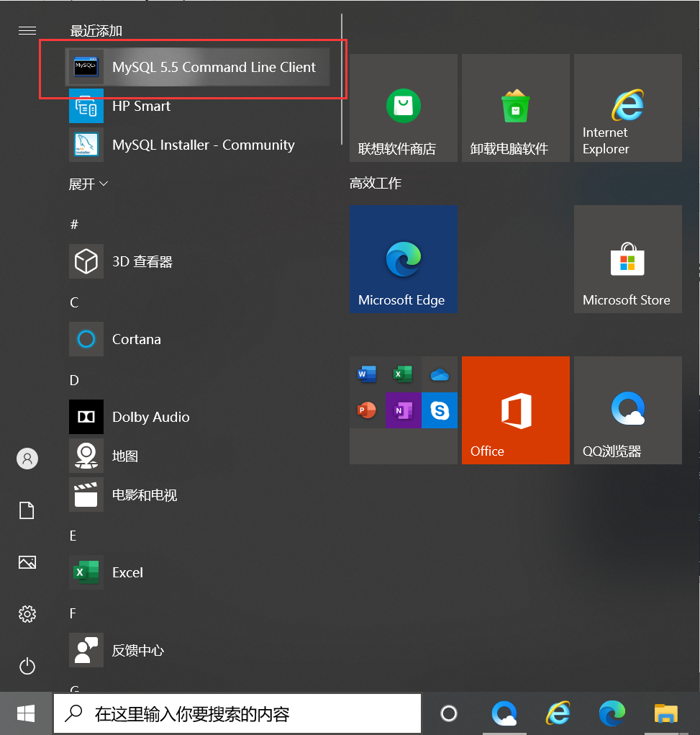Open QQ Browser from the taskbar
This screenshot has width=700, height=735.
[504, 713]
